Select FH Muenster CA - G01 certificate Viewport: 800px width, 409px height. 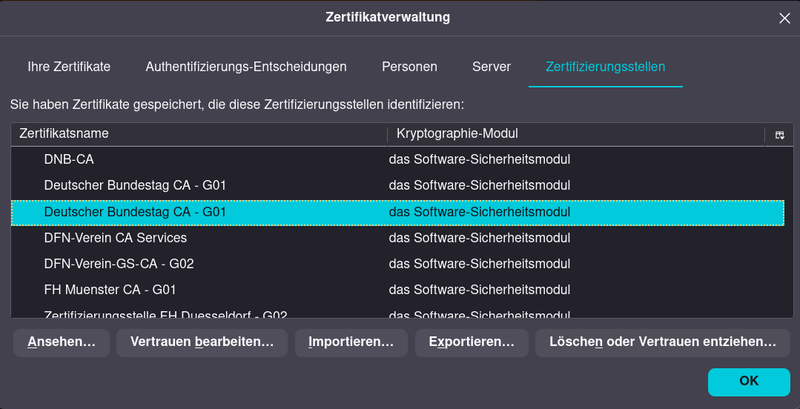click(397, 290)
